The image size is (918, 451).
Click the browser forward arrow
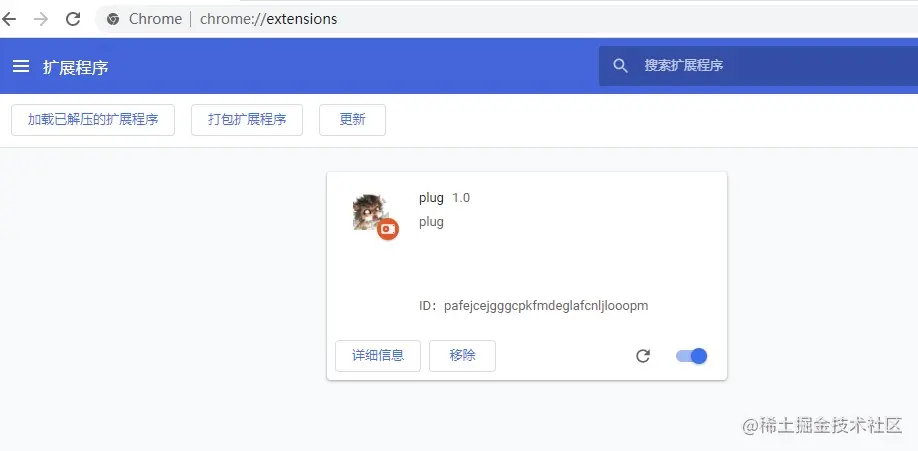click(x=41, y=19)
